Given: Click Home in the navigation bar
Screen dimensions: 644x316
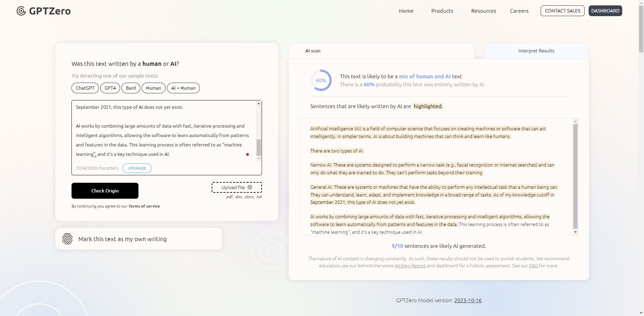Looking at the screenshot, I should 406,11.
